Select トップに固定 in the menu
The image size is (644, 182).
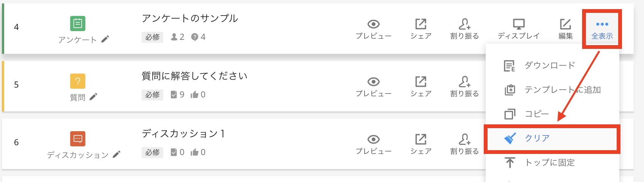[x=549, y=163]
